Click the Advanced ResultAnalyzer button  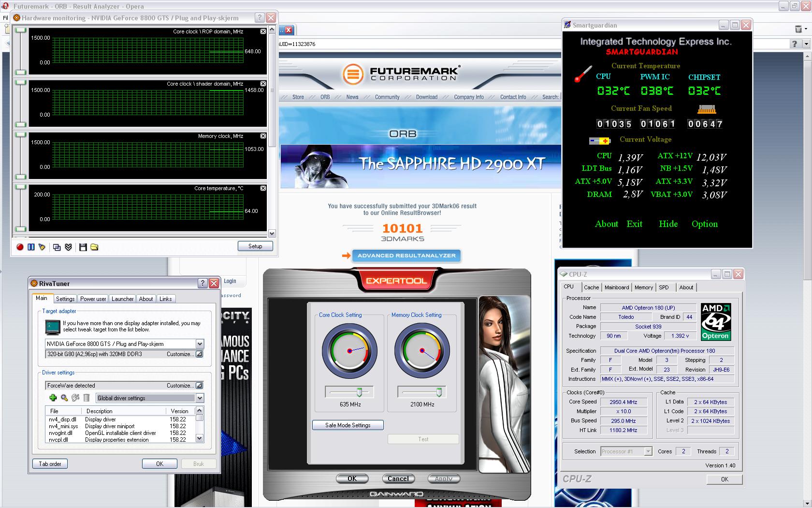click(x=406, y=255)
